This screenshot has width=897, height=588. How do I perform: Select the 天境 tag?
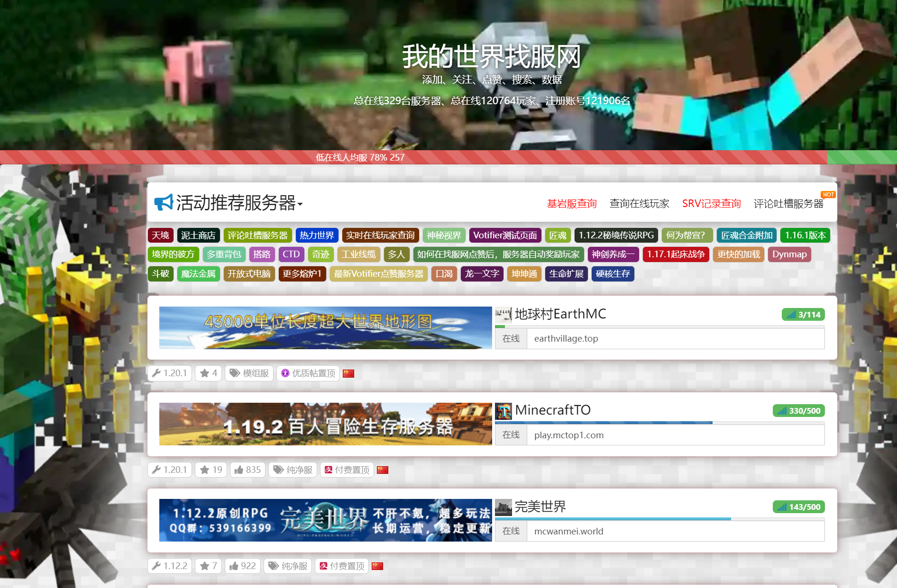160,235
